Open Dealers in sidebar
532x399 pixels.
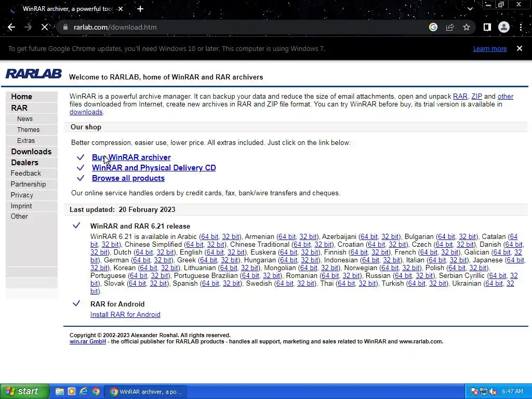pyautogui.click(x=24, y=163)
